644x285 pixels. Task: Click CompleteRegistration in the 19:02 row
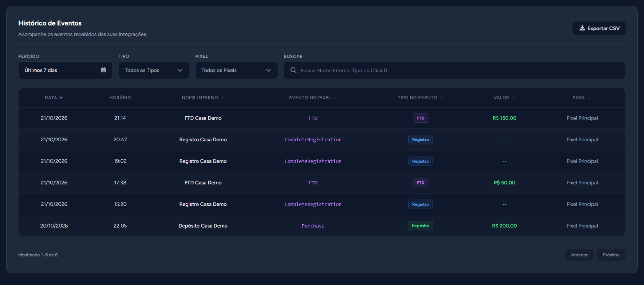click(x=313, y=161)
